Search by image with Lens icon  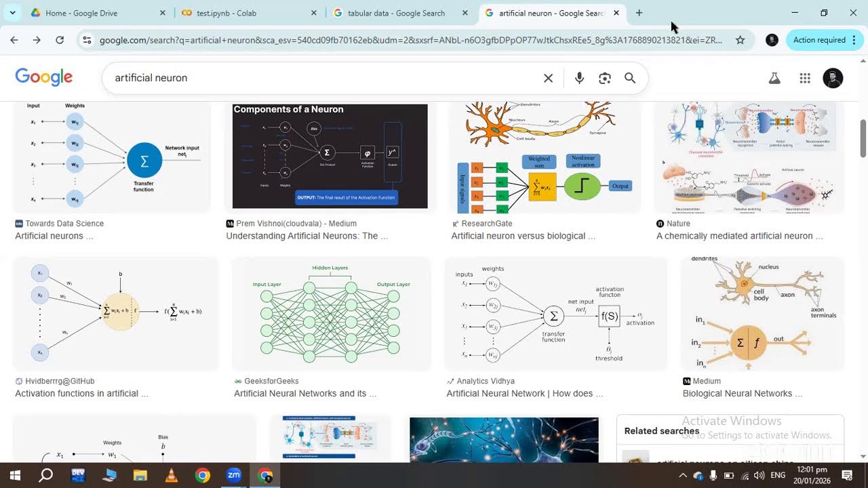click(605, 78)
